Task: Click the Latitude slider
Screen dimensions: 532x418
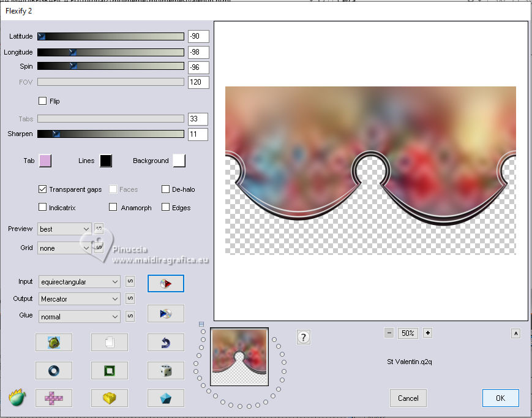Action: coord(111,36)
